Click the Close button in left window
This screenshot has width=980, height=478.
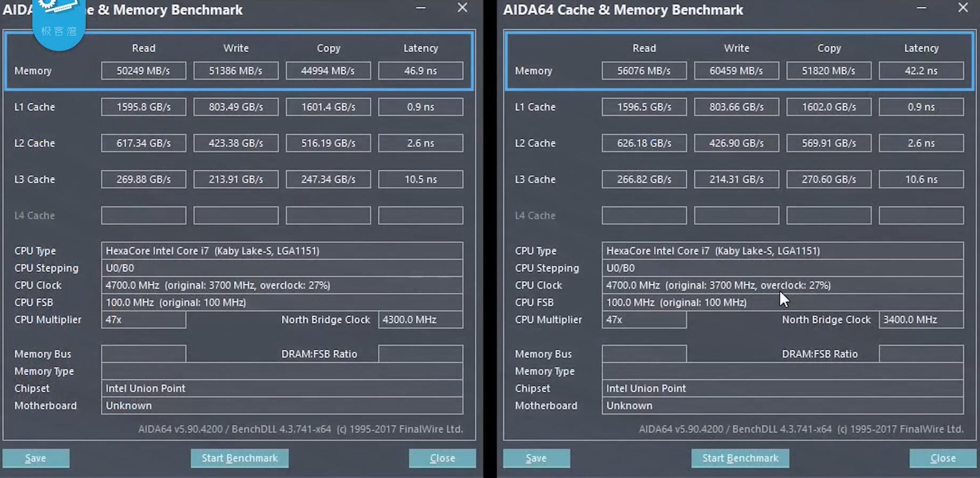tap(442, 458)
